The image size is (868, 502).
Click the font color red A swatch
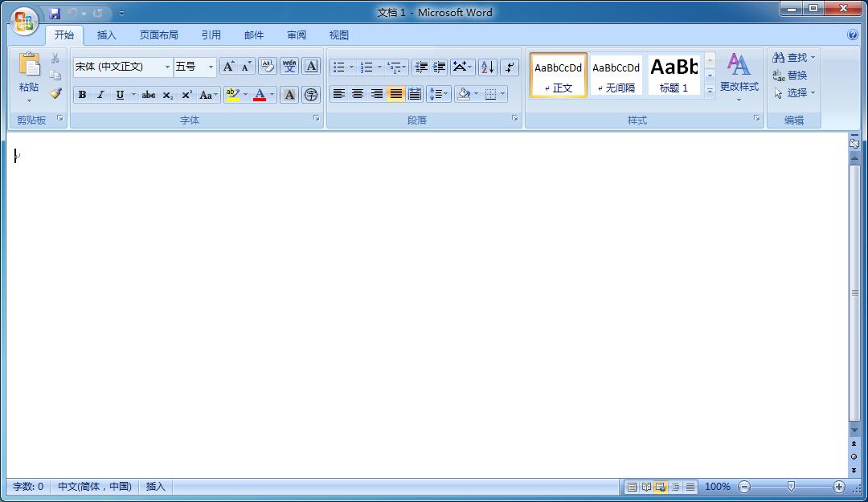[260, 95]
